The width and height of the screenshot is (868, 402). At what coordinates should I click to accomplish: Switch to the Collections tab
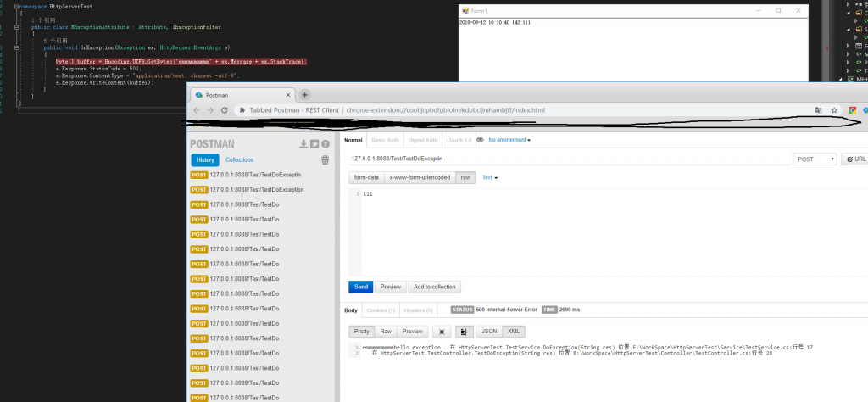point(239,159)
